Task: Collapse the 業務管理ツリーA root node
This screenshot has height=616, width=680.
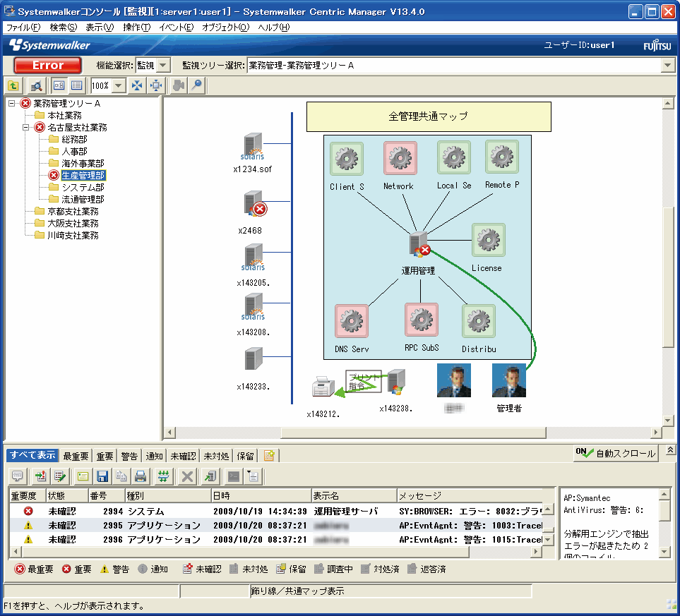Action: pyautogui.click(x=12, y=104)
